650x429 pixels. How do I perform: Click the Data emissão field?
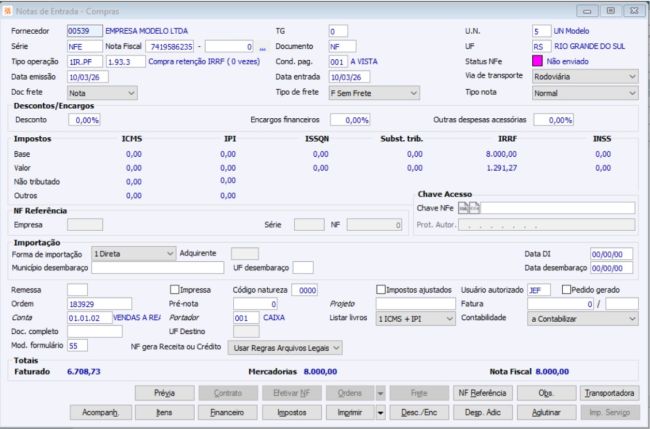pos(87,77)
